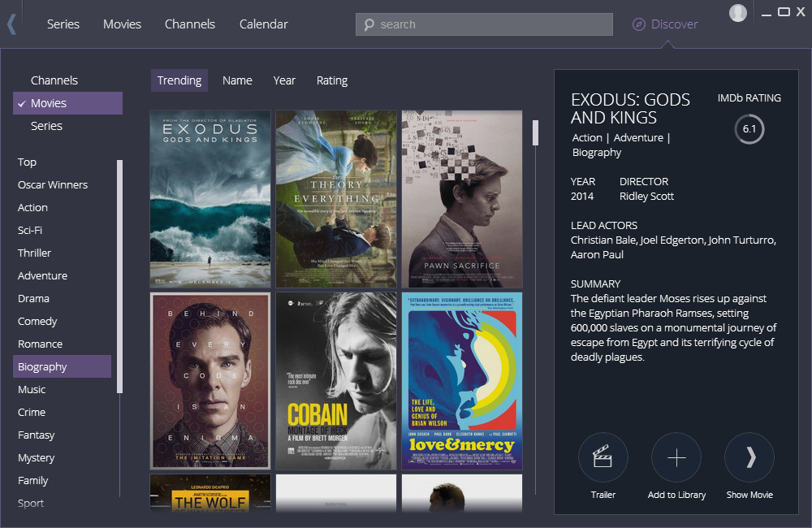Filter by Sci-Fi genre
812x528 pixels.
click(x=30, y=231)
